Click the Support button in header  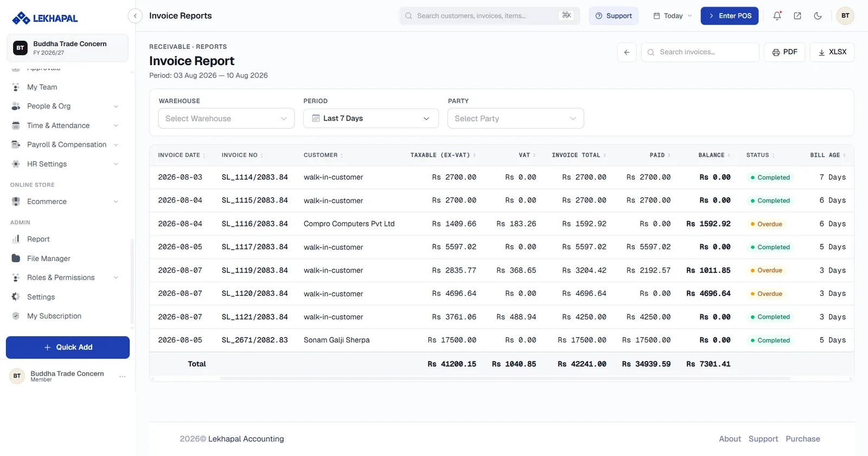(x=614, y=16)
